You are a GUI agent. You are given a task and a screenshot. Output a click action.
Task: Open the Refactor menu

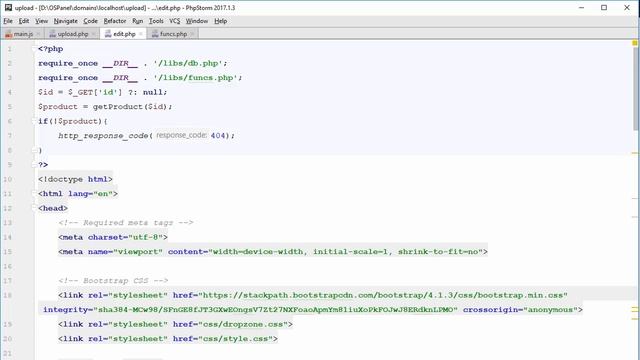coord(115,21)
